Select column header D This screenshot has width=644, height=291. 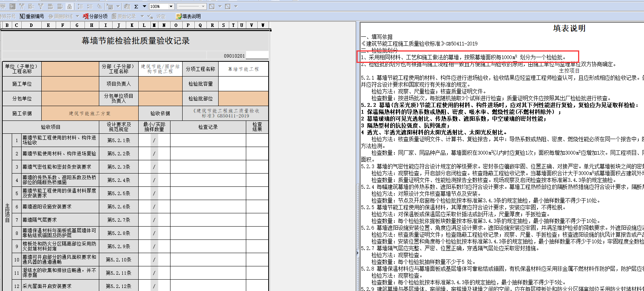pyautogui.click(x=31, y=25)
